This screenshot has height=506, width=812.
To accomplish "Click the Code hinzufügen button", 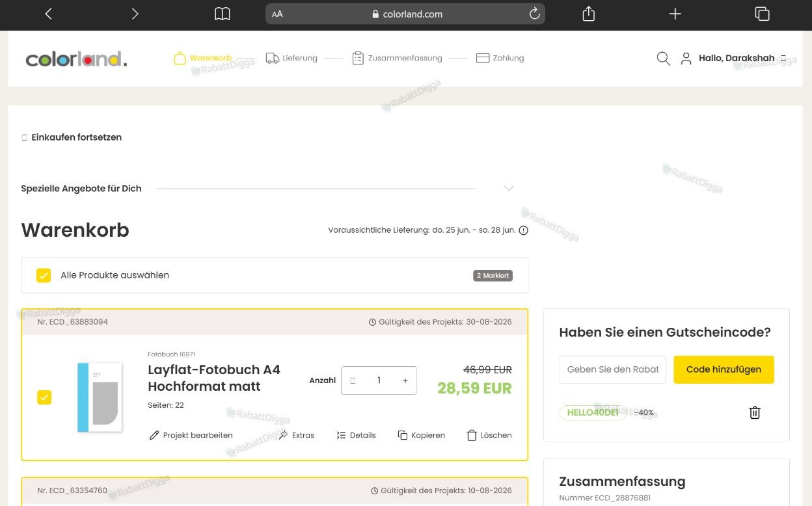I will tap(724, 369).
